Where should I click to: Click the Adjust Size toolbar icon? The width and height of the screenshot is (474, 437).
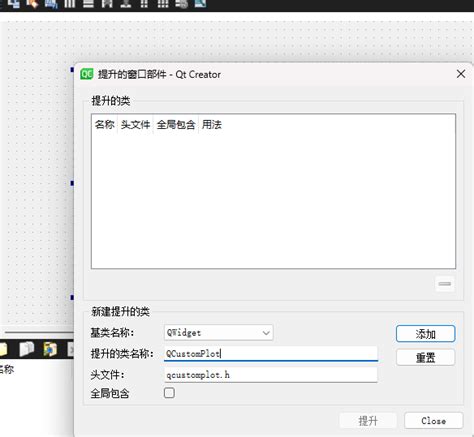200,4
